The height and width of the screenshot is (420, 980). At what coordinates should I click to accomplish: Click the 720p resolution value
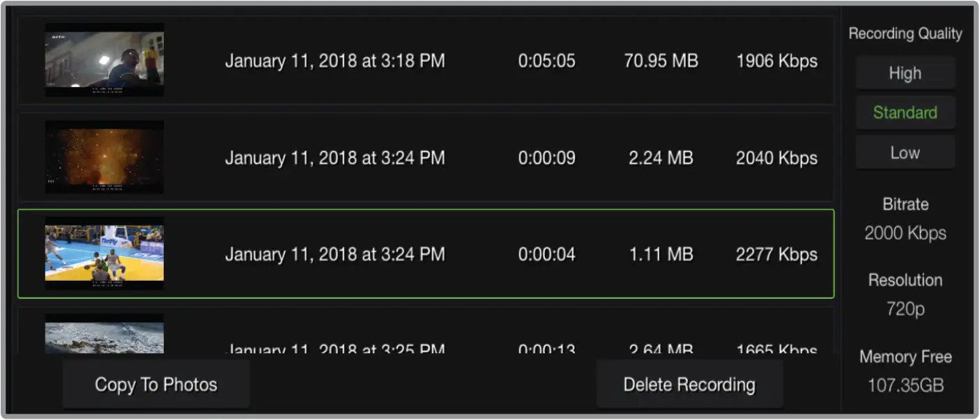905,309
